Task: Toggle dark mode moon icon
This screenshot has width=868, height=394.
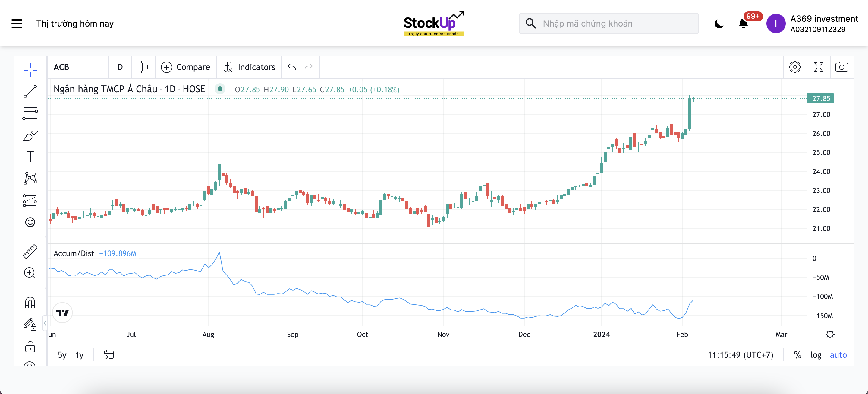Action: 719,24
